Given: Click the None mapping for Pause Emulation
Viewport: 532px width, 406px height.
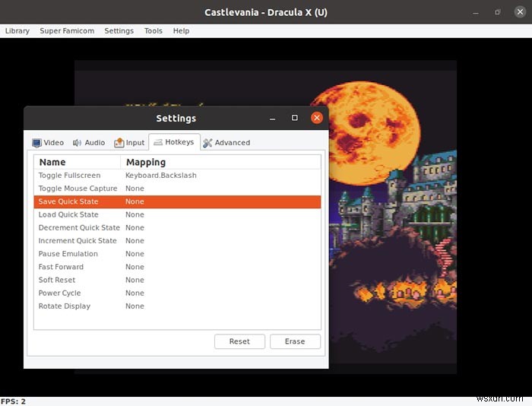Looking at the screenshot, I should point(135,254).
